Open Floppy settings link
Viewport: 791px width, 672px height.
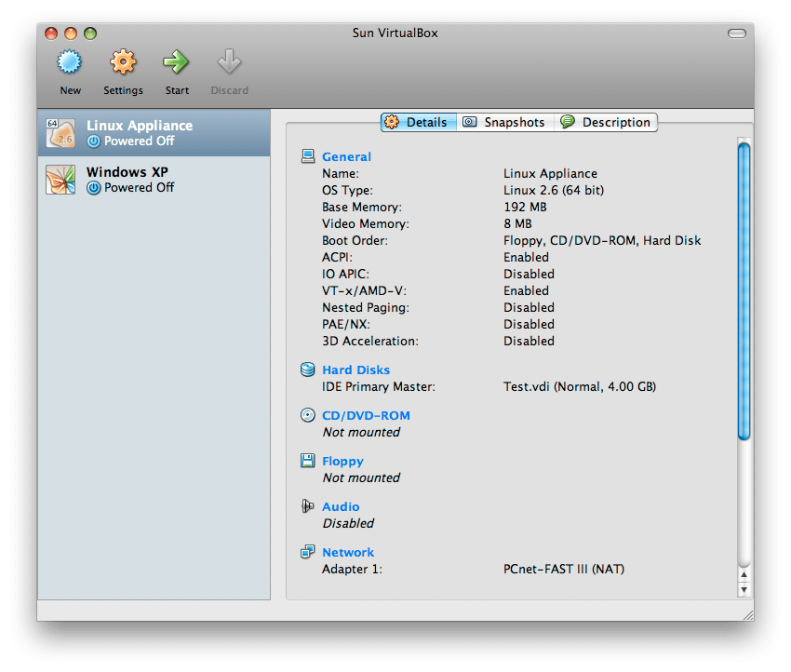point(343,462)
